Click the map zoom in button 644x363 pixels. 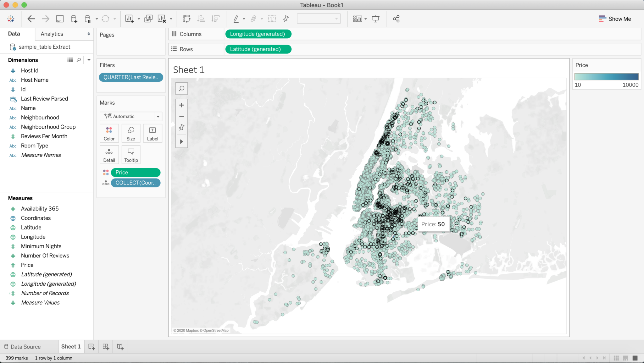tap(181, 105)
